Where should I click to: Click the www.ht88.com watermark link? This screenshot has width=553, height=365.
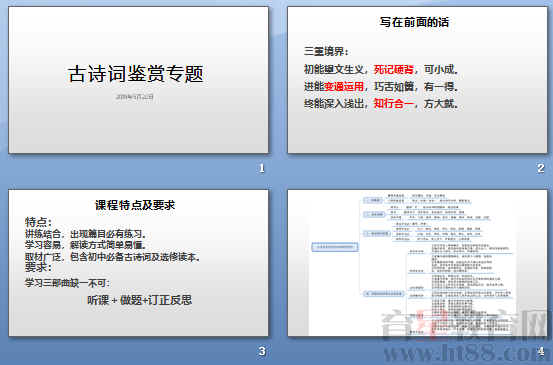click(x=465, y=352)
